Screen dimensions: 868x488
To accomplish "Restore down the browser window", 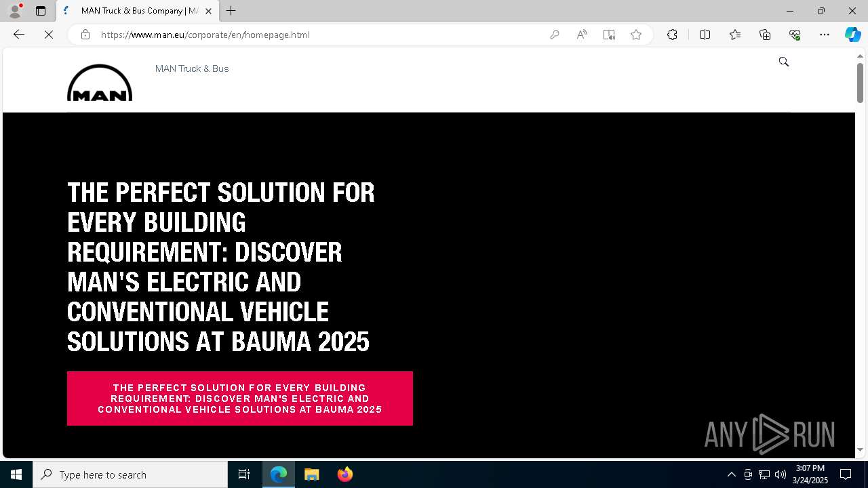I will pos(821,11).
